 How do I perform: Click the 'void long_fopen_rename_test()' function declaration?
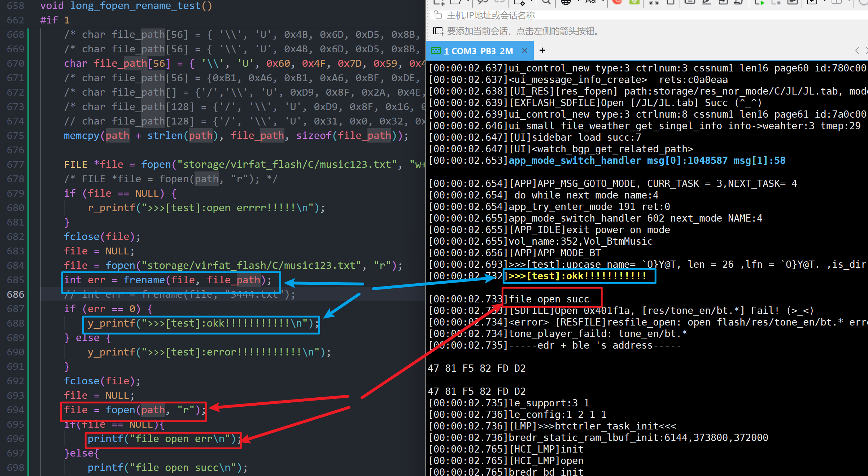click(126, 6)
